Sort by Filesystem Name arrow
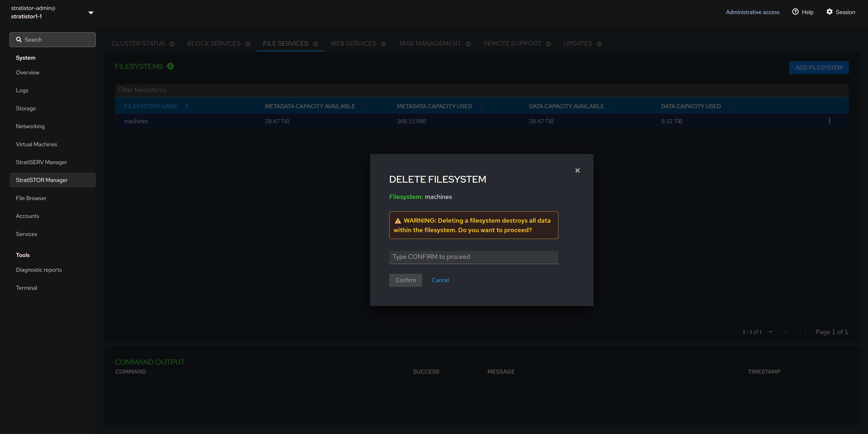This screenshot has height=434, width=868. pyautogui.click(x=186, y=106)
